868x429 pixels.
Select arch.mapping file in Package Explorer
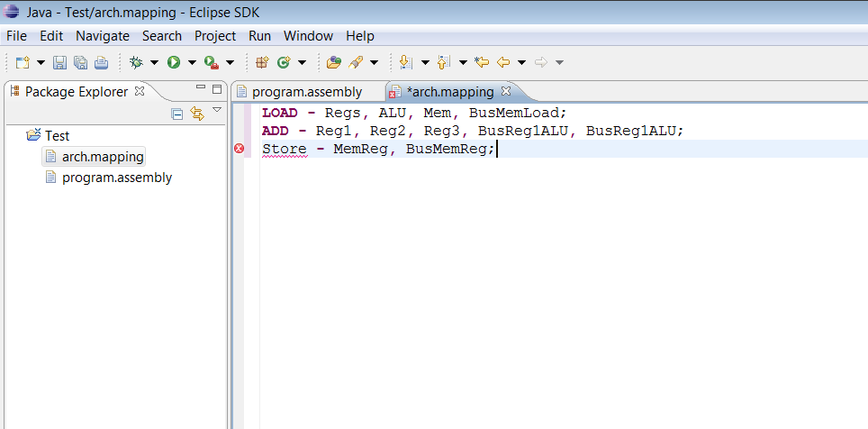tap(103, 157)
